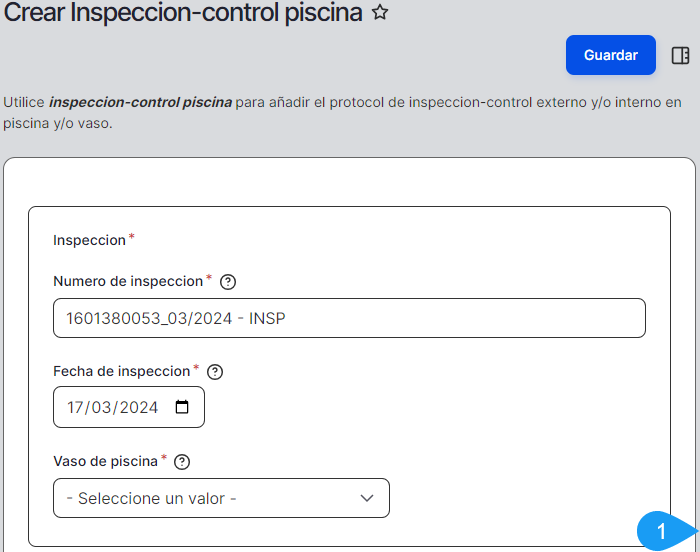Select the year "2024" in the date field
The image size is (700, 552).
coord(140,408)
